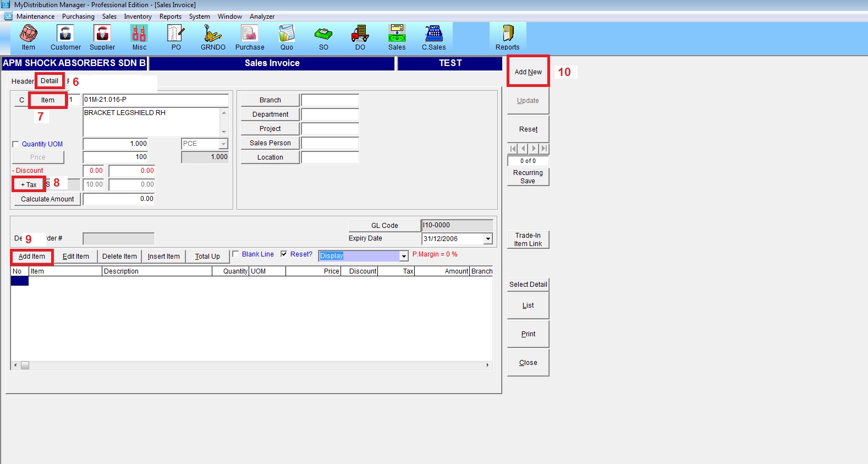Launch the Purchase toolbar icon
868x464 pixels.
pyautogui.click(x=250, y=37)
